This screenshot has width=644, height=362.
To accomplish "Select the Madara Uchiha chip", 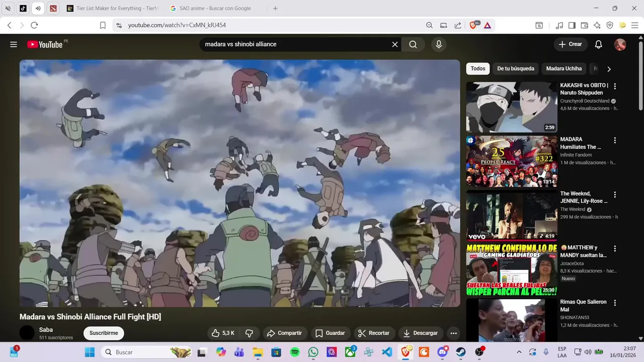I will coord(564,68).
